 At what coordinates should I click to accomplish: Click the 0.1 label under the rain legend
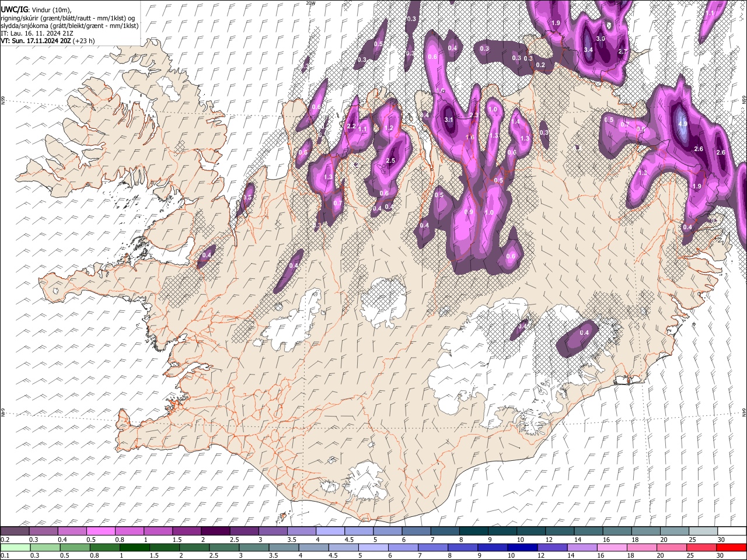[x=5, y=555]
